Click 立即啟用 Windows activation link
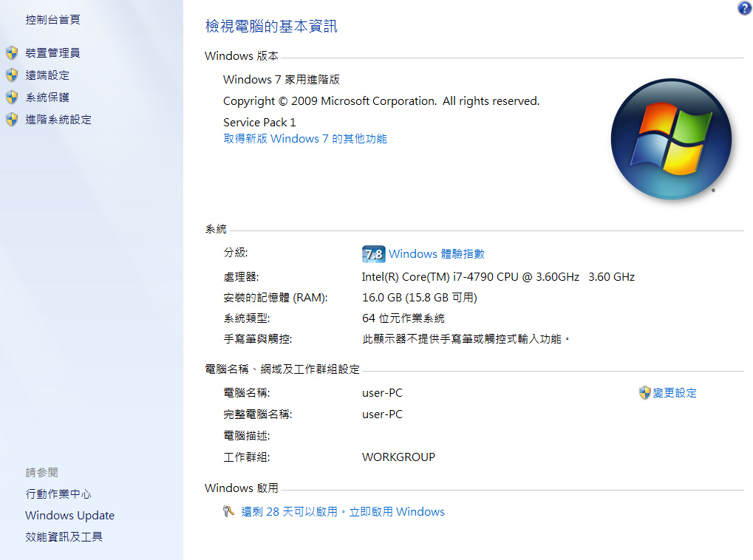 click(x=397, y=512)
